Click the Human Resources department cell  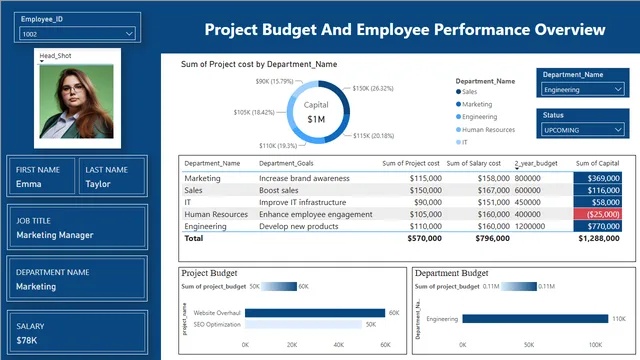(x=216, y=214)
